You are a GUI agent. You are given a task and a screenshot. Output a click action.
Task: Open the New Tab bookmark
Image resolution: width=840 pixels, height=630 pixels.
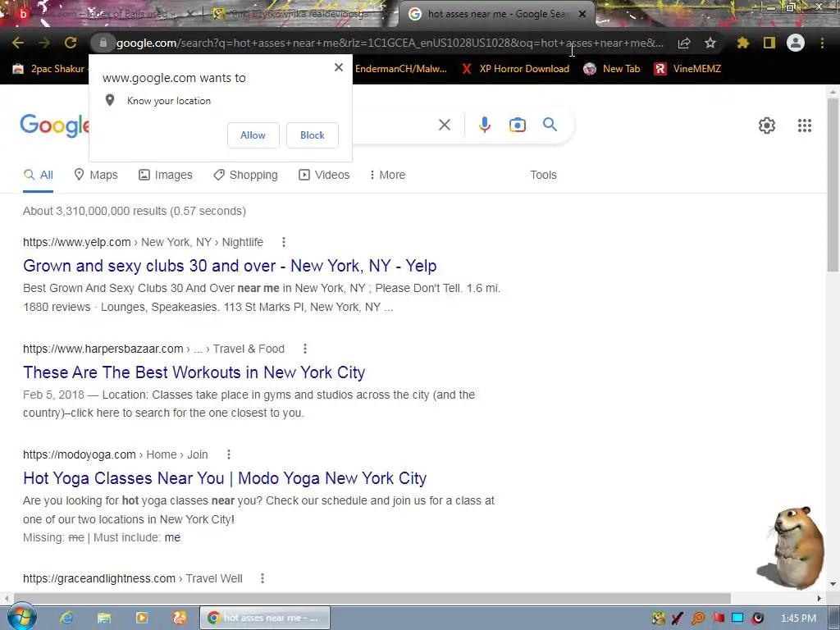(612, 69)
